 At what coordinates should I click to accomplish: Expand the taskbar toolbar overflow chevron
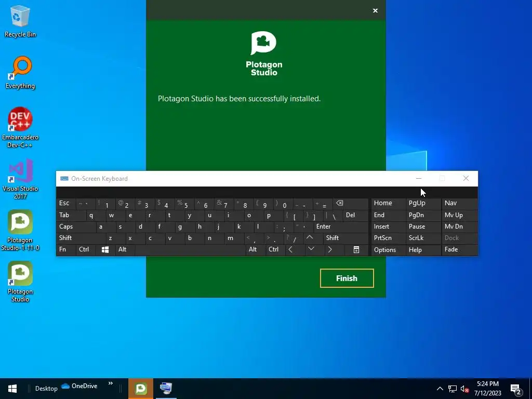[111, 383]
